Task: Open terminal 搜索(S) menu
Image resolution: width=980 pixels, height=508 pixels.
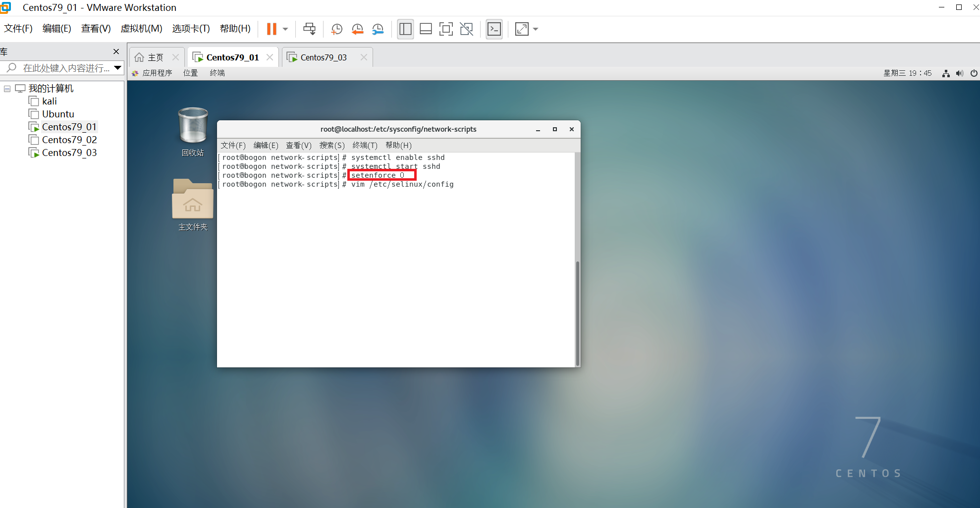Action: (332, 146)
